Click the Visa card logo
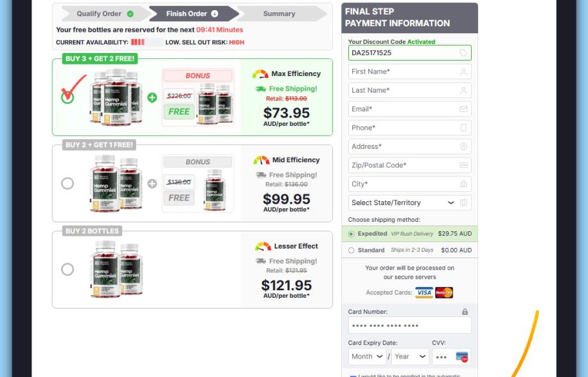 click(424, 293)
